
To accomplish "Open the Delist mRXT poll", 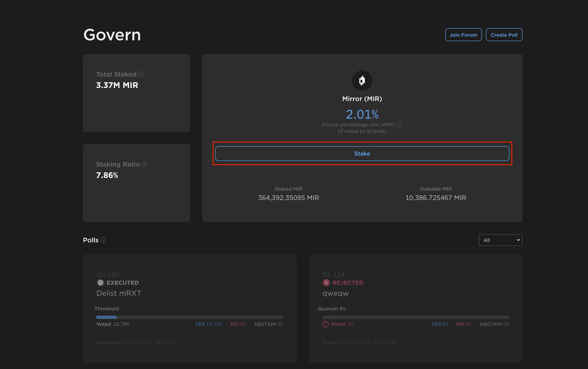I will click(x=119, y=293).
